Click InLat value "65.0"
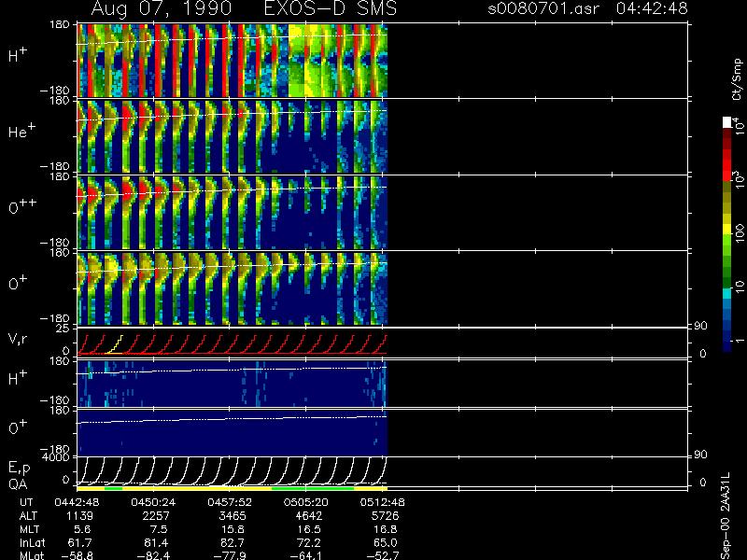The image size is (747, 560). [x=386, y=542]
